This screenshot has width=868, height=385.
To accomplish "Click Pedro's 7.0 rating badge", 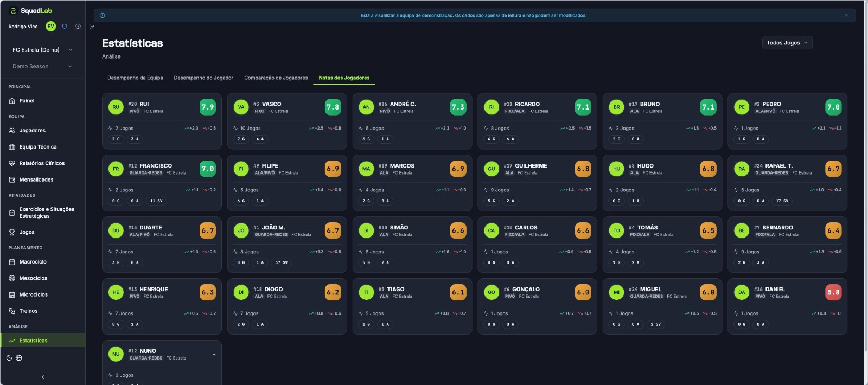I will coord(833,107).
